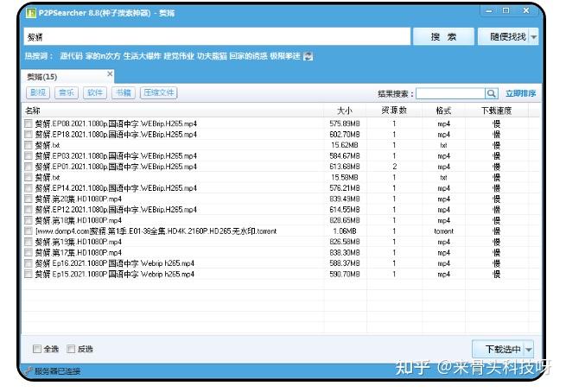This screenshot has width=566, height=392.
Task: Refresh the hot search words icon
Action: (x=308, y=56)
